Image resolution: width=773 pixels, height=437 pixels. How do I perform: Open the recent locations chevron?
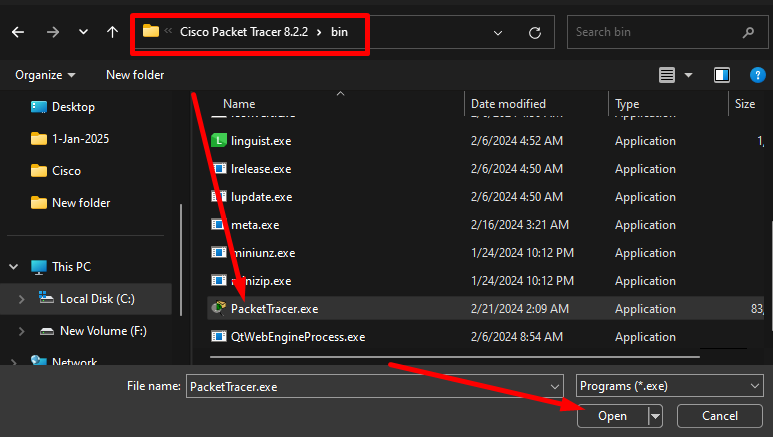83,33
